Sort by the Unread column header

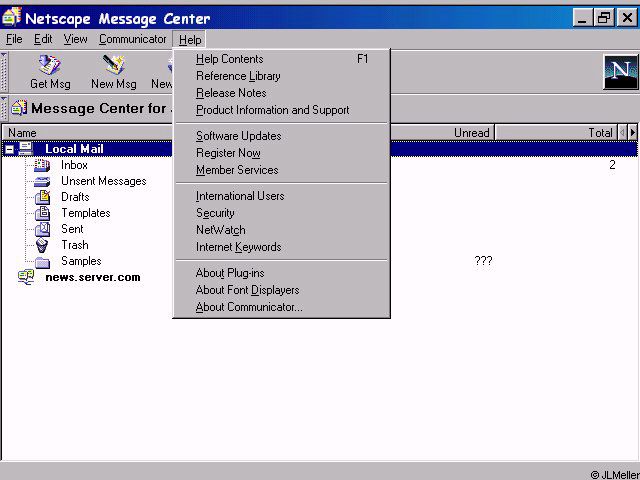coord(442,133)
